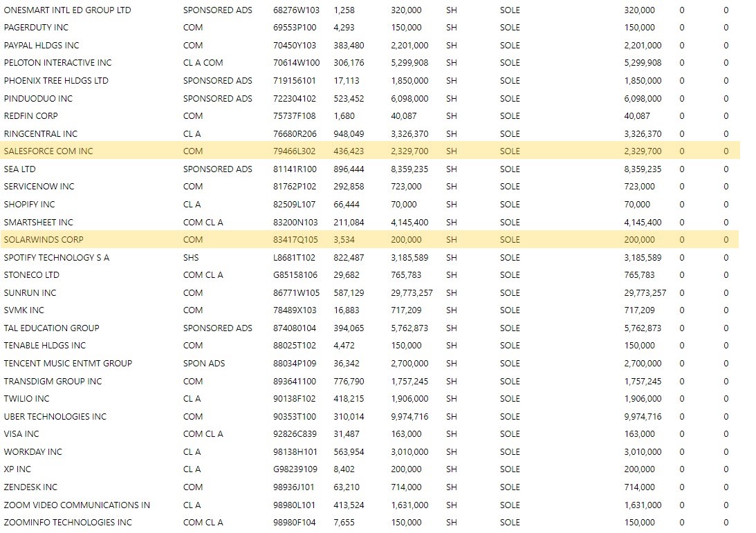756x533 pixels.
Task: Select the highlighted SALESFORCE COM INC row name
Action: click(48, 151)
